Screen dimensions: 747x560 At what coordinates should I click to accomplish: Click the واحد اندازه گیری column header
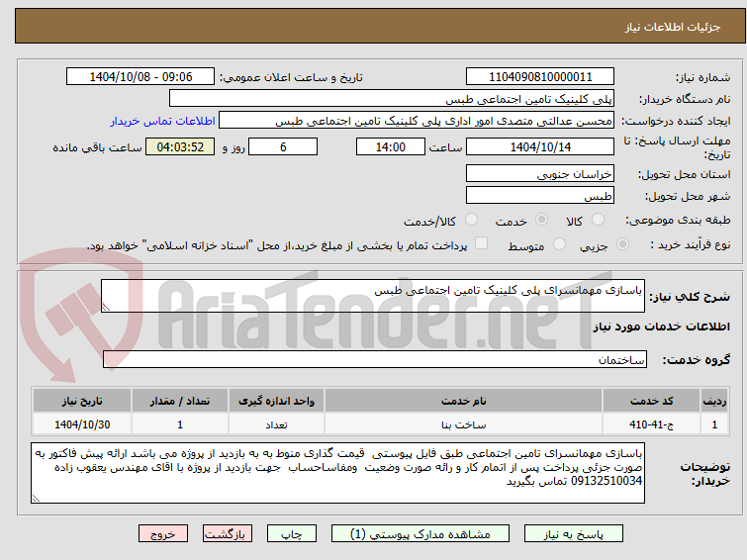(276, 401)
